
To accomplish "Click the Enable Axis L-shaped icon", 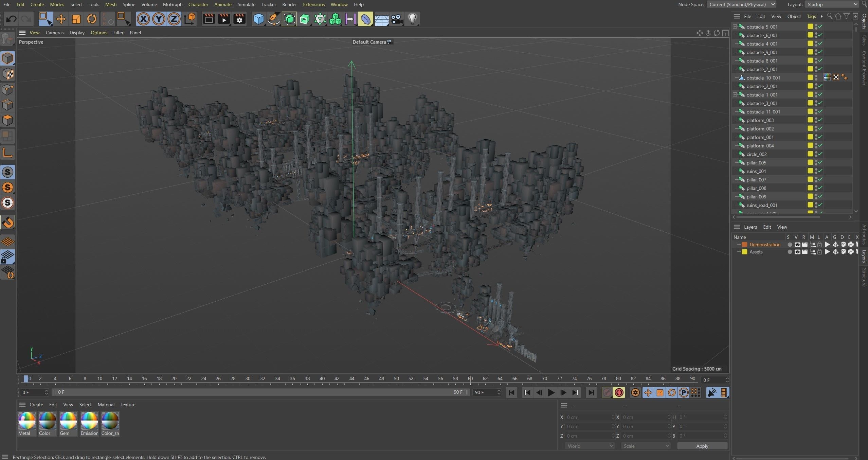I will coord(7,153).
